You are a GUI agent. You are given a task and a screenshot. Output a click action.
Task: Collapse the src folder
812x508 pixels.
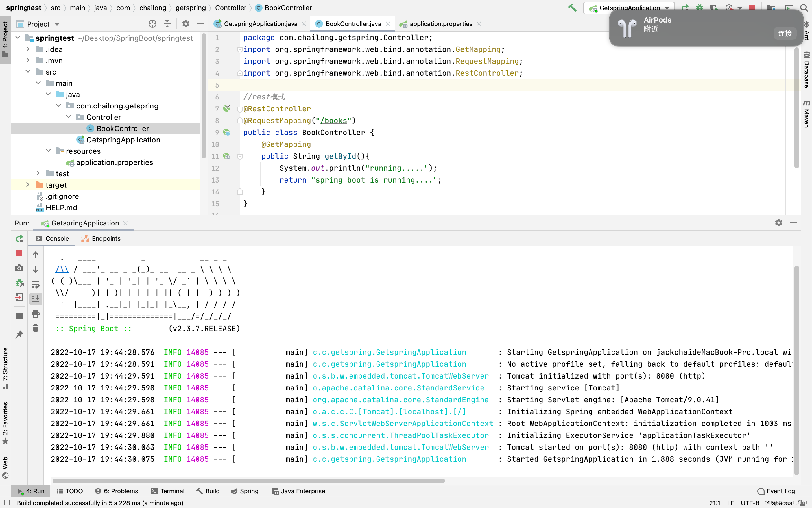(28, 71)
